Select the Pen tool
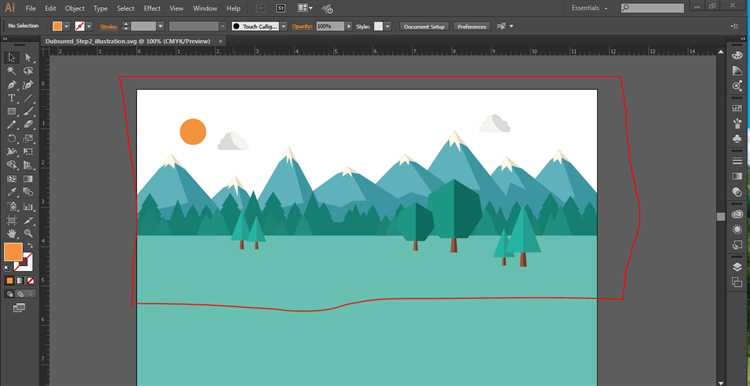 tap(11, 85)
